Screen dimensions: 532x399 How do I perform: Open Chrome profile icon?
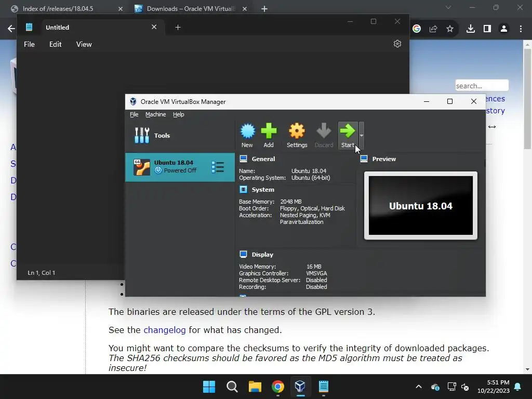tap(504, 29)
